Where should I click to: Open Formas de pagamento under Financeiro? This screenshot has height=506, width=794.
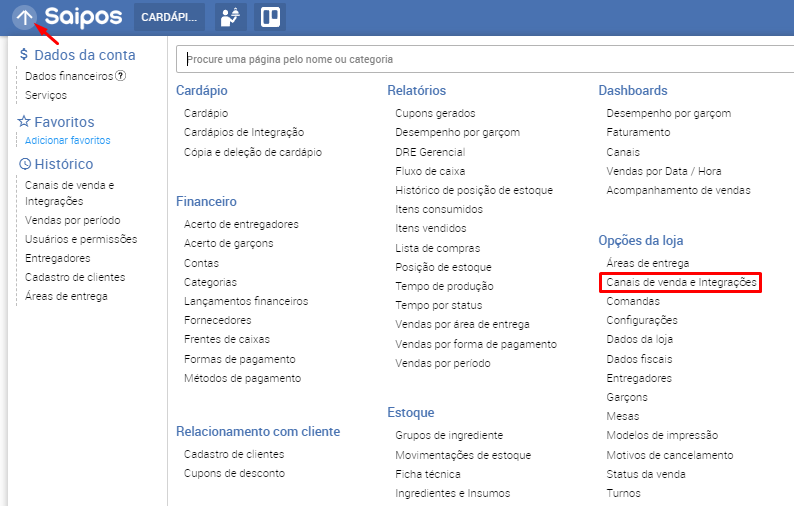[x=240, y=359]
